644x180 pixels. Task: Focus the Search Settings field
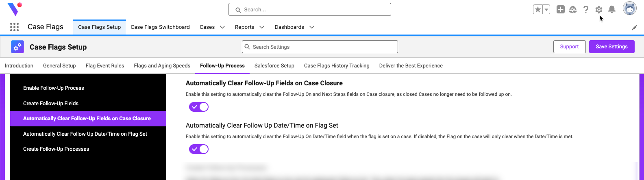(x=320, y=47)
